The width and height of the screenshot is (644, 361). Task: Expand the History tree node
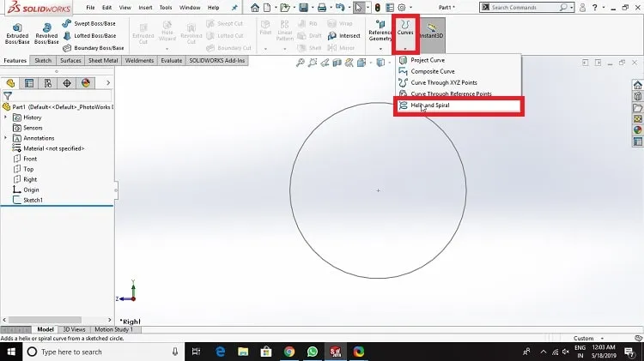6,117
